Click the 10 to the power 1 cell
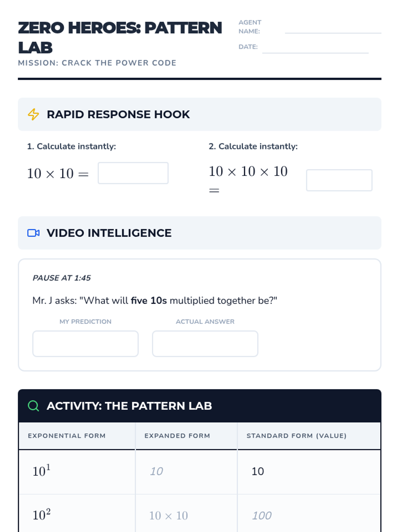399x532 pixels. [x=42, y=471]
